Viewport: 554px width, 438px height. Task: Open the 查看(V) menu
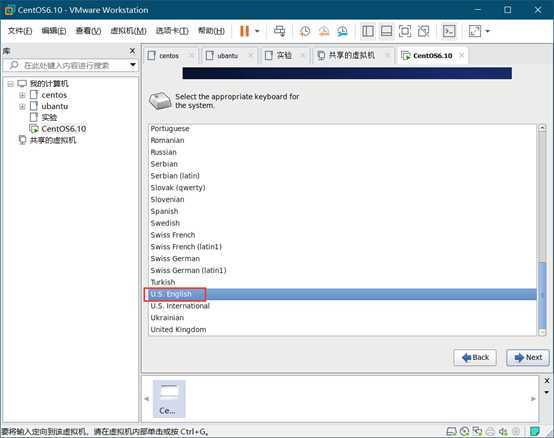[88, 31]
